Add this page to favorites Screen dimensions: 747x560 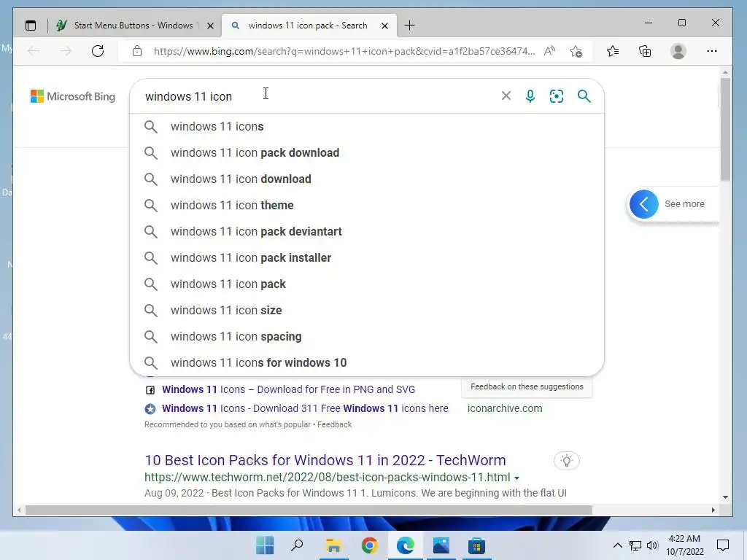coord(576,51)
